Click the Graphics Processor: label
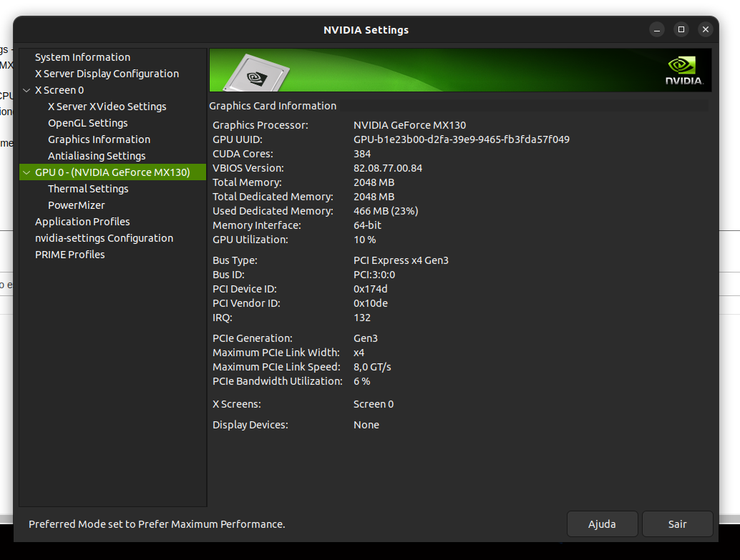740x560 pixels. click(x=261, y=125)
